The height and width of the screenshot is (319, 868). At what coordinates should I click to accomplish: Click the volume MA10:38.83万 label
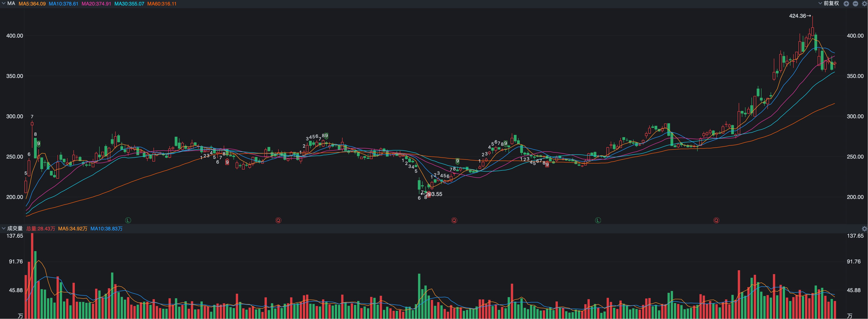(106, 229)
